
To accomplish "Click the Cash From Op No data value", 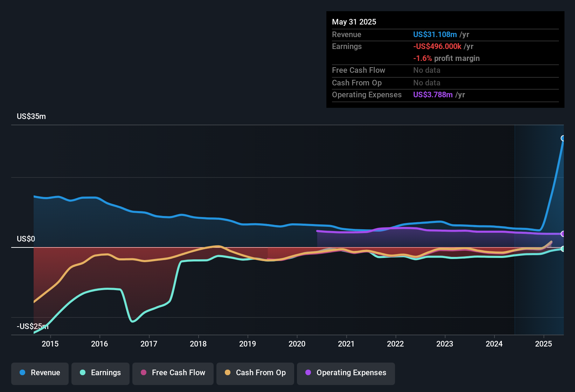I will pos(427,83).
